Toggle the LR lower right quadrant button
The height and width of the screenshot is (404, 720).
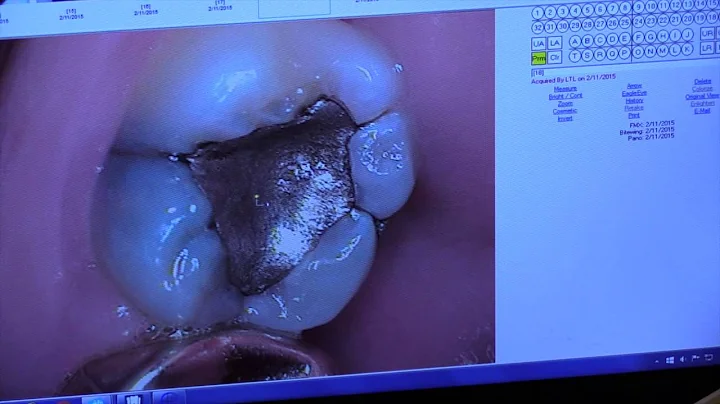point(707,48)
